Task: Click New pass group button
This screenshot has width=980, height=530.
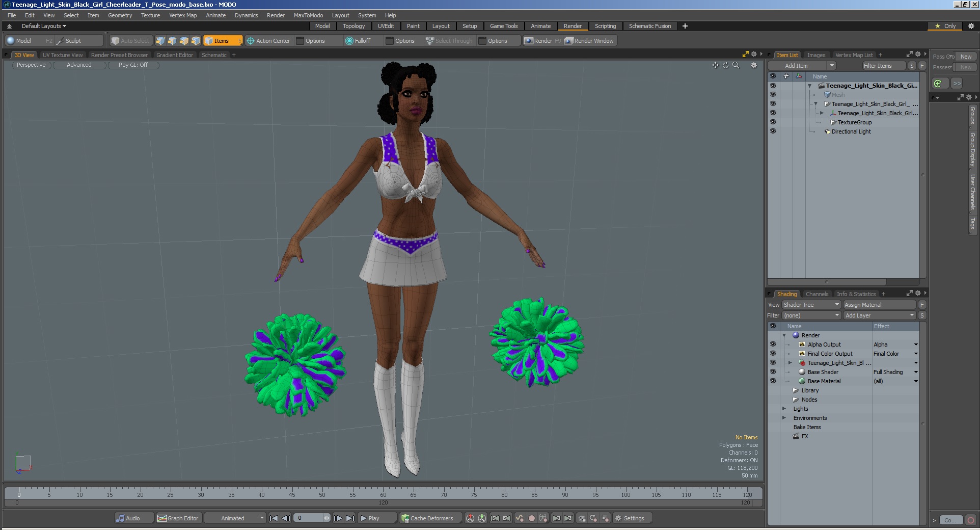Action: pos(966,57)
